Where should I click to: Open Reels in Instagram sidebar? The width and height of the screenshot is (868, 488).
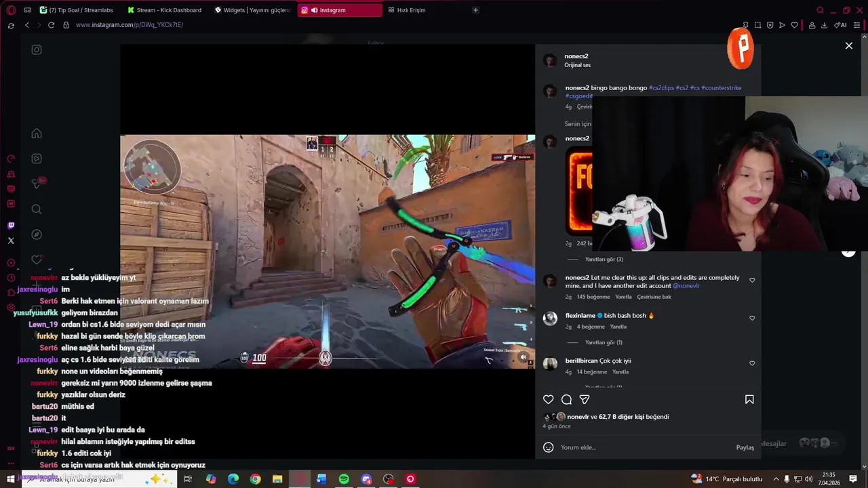[x=37, y=159]
